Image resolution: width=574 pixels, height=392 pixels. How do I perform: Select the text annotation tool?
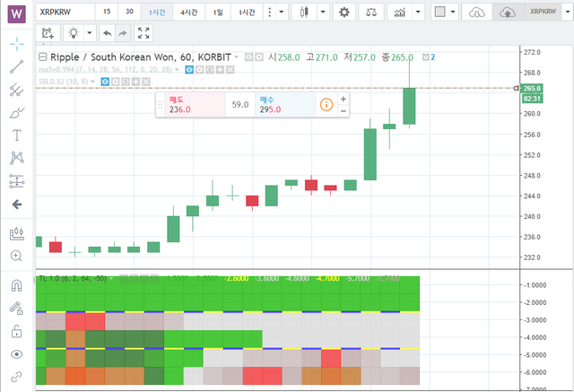pos(16,135)
